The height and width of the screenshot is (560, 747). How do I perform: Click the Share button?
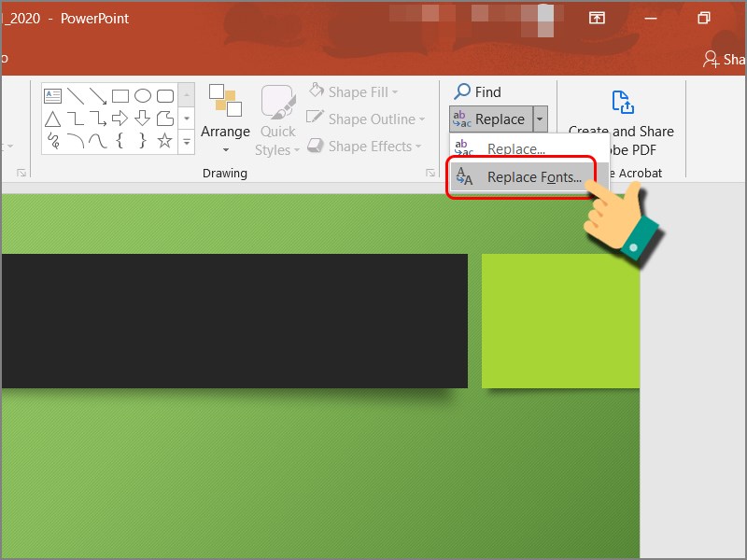[725, 59]
